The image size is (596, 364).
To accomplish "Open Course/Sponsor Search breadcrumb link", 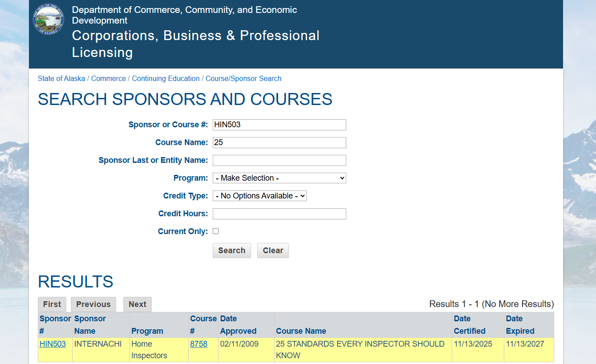I will coord(243,79).
